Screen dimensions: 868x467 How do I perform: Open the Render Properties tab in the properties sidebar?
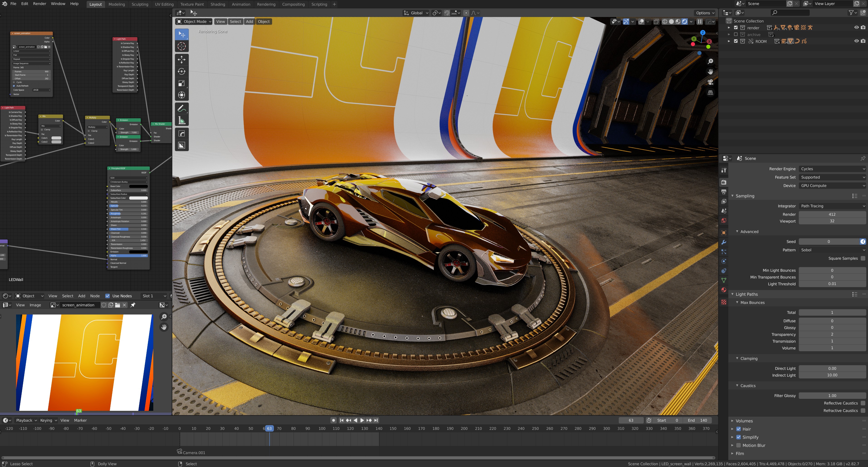(724, 182)
